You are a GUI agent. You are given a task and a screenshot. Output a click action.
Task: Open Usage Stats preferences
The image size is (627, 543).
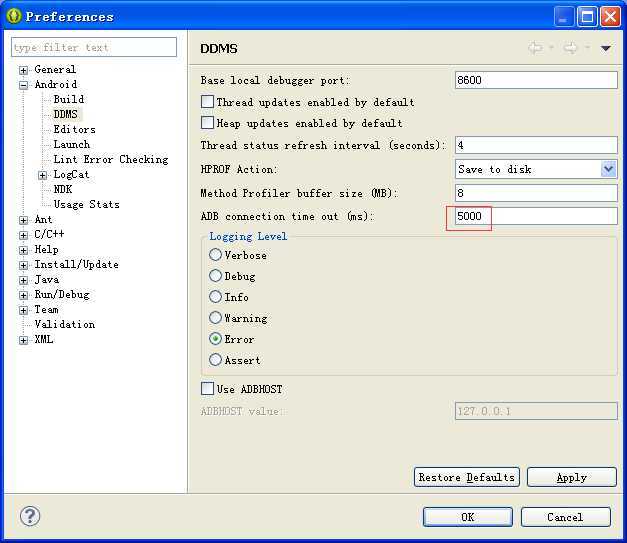86,204
